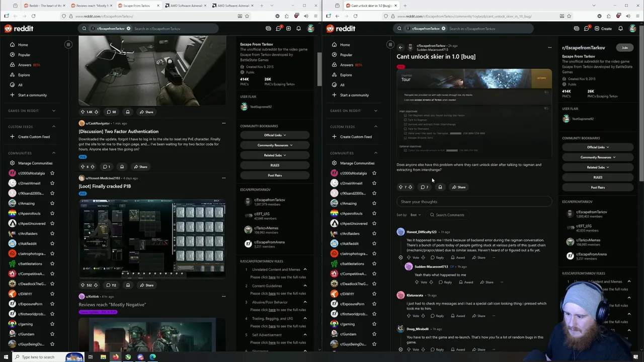Screen dimensions: 644x362
Task: Upvote the Two Factor Authentication post
Action: pos(83,166)
